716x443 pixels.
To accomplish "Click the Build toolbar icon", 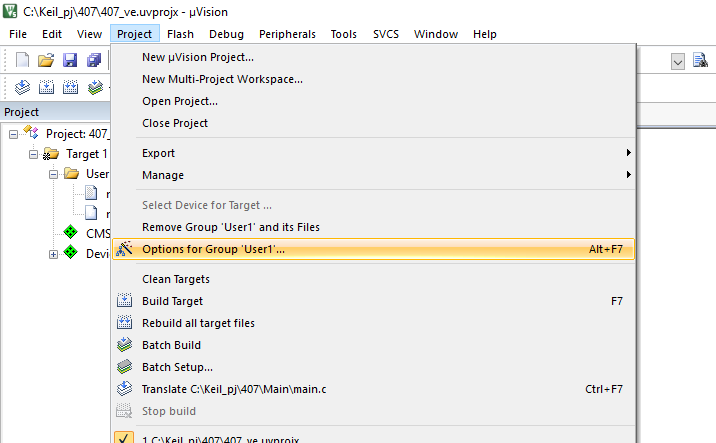I will point(46,87).
